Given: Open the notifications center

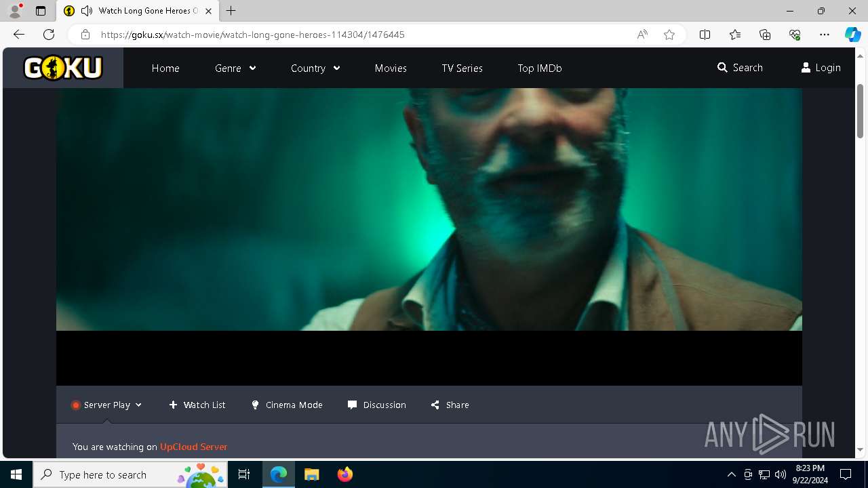Looking at the screenshot, I should (846, 474).
